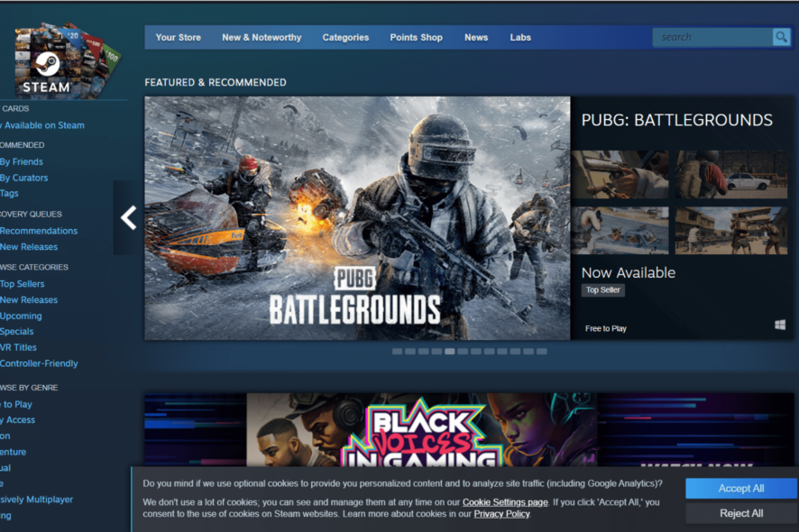
Task: Open the New & Noteworthy menu
Action: (x=262, y=37)
